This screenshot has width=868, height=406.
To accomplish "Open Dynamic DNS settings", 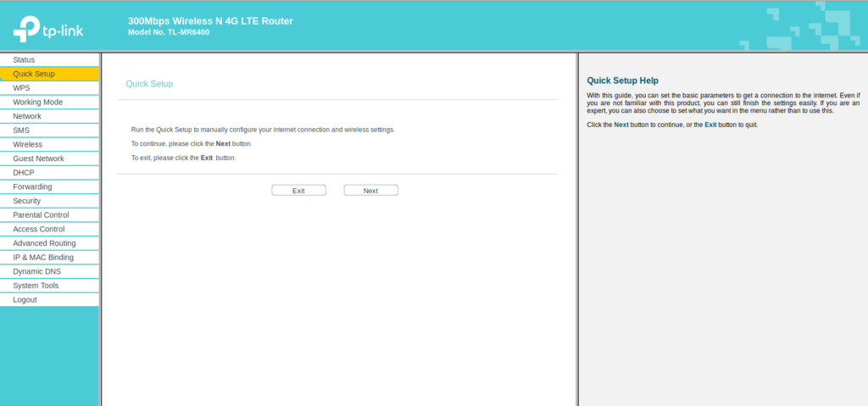I will pyautogui.click(x=36, y=271).
